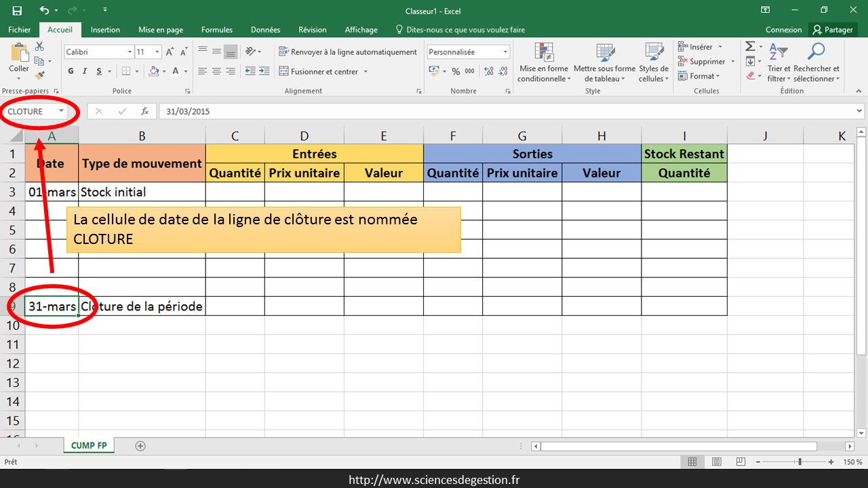The image size is (868, 488).
Task: Center text using the center align icon
Action: point(216,71)
